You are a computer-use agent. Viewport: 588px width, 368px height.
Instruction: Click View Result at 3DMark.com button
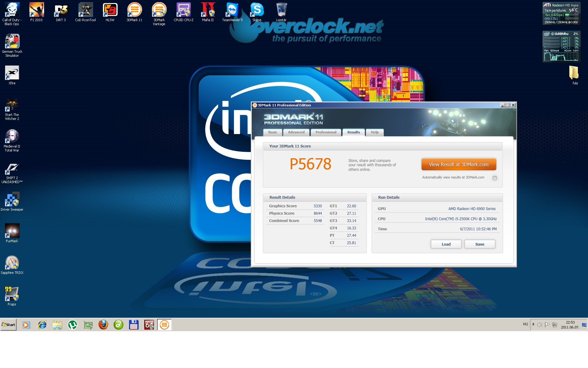point(458,165)
